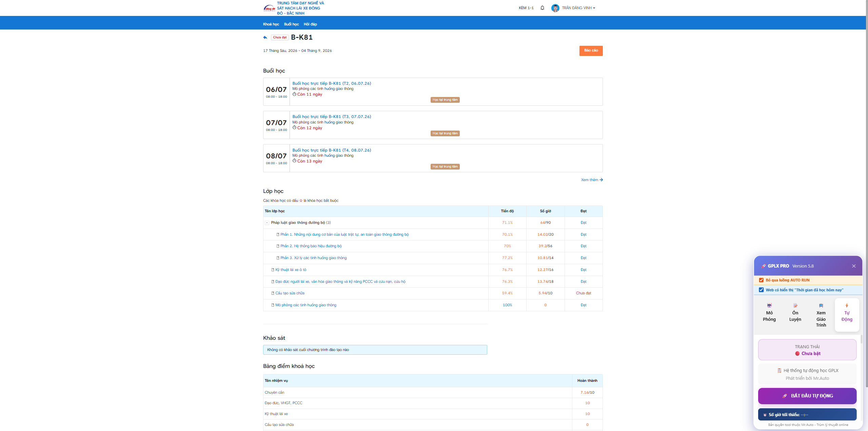This screenshot has width=868, height=431.
Task: Click the 39.2/56 hours cell
Action: [x=545, y=246]
